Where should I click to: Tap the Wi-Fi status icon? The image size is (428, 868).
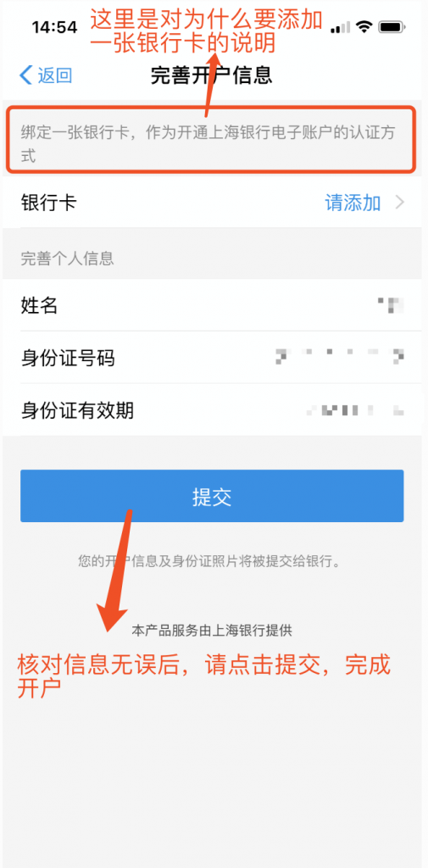(x=364, y=26)
